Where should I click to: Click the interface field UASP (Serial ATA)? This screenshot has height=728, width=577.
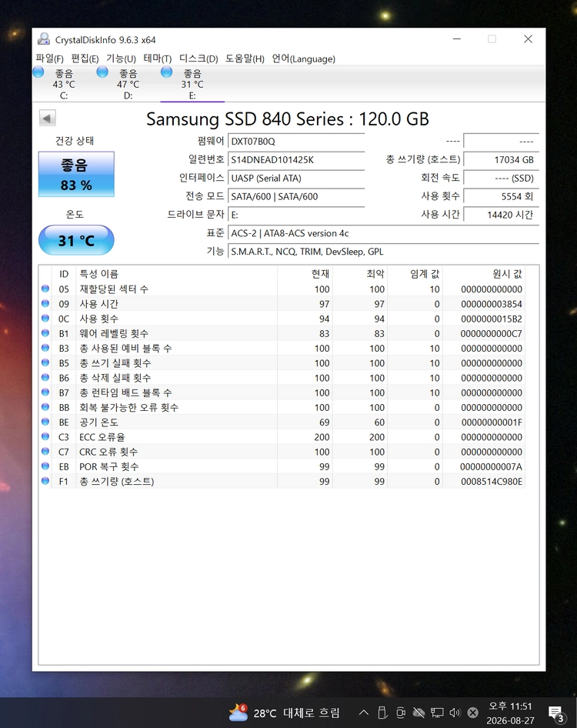[296, 178]
